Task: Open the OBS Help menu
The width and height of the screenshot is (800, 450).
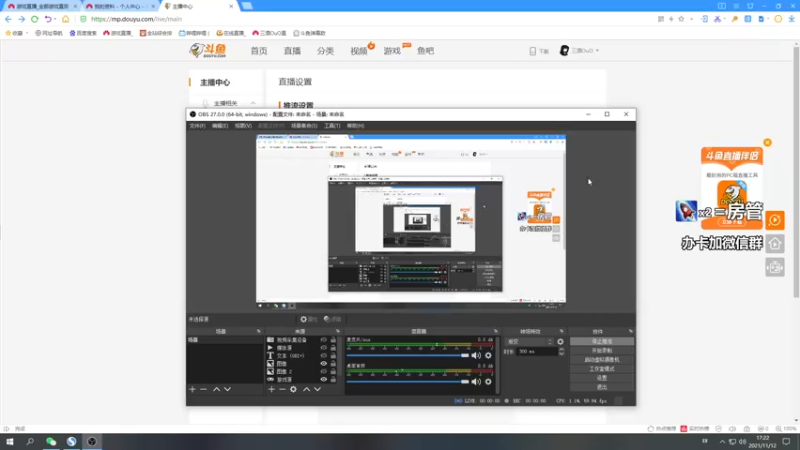Action: tap(356, 126)
